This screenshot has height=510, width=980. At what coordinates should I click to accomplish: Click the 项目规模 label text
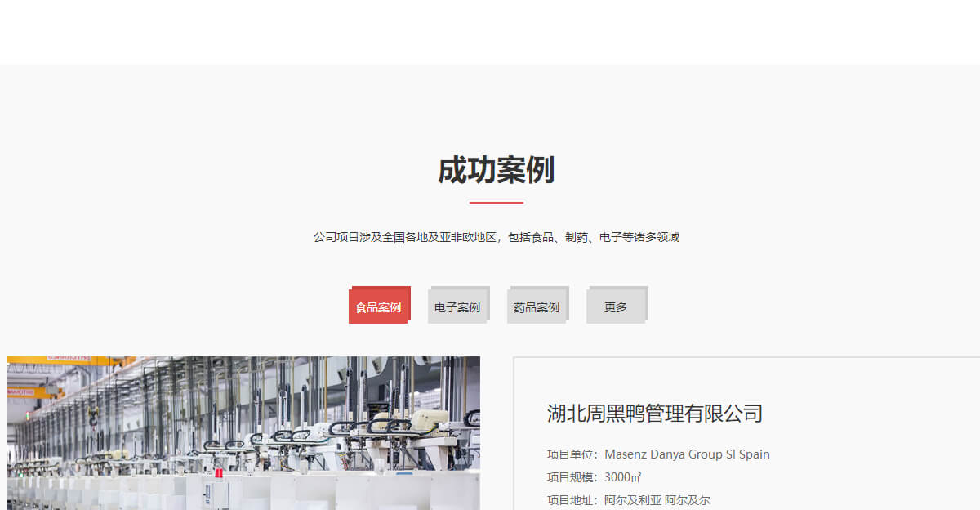point(570,476)
